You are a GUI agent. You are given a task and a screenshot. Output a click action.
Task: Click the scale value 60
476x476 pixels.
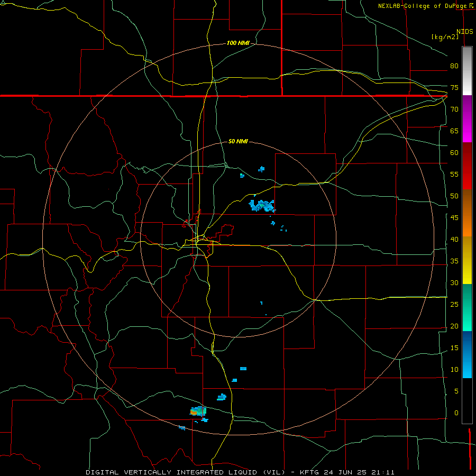[454, 153]
